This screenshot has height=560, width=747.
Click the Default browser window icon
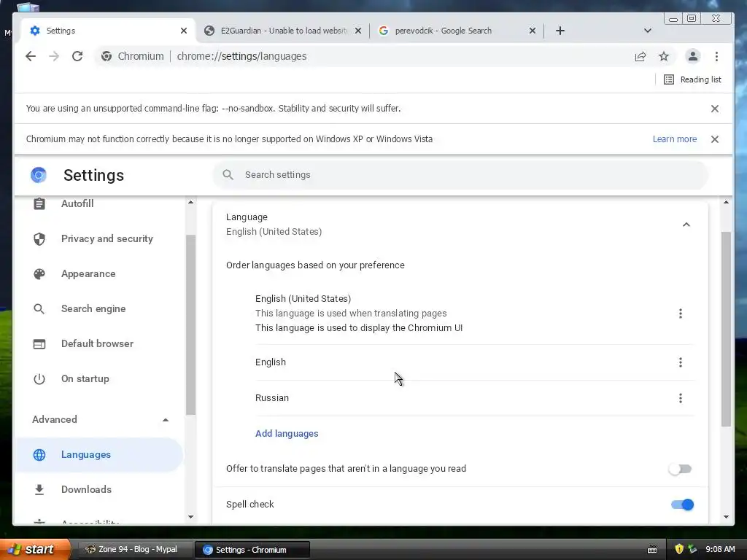[39, 344]
